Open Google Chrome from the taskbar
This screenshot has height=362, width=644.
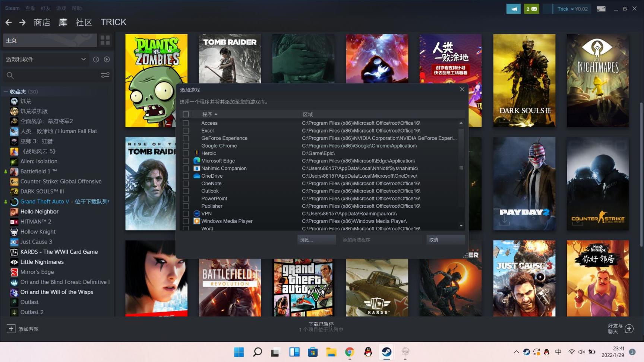(x=350, y=352)
